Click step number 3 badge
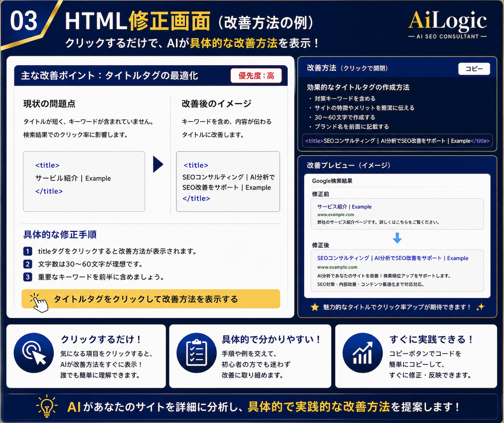This screenshot has width=504, height=423. coord(27,277)
